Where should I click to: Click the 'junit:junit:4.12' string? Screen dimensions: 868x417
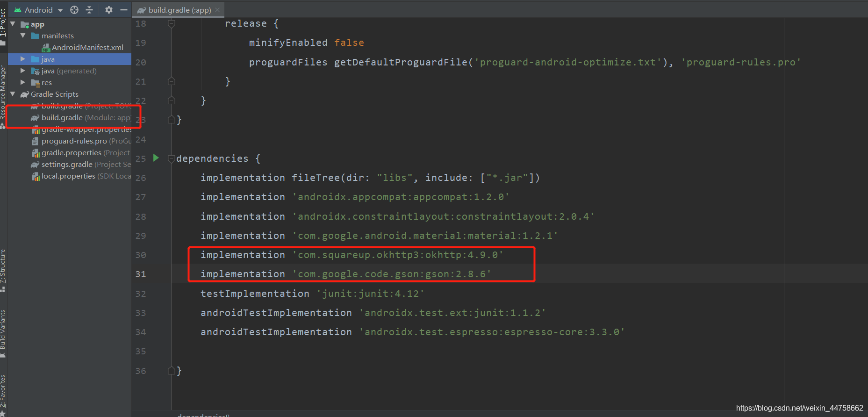coord(370,294)
